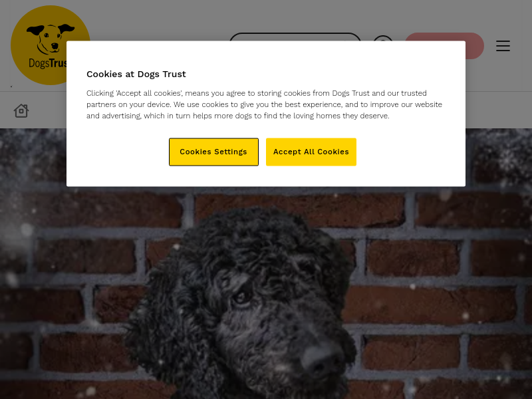Screen dimensions: 532x399
Task: Click the 'Cookies at Dogs Trust' heading
Action: point(136,74)
